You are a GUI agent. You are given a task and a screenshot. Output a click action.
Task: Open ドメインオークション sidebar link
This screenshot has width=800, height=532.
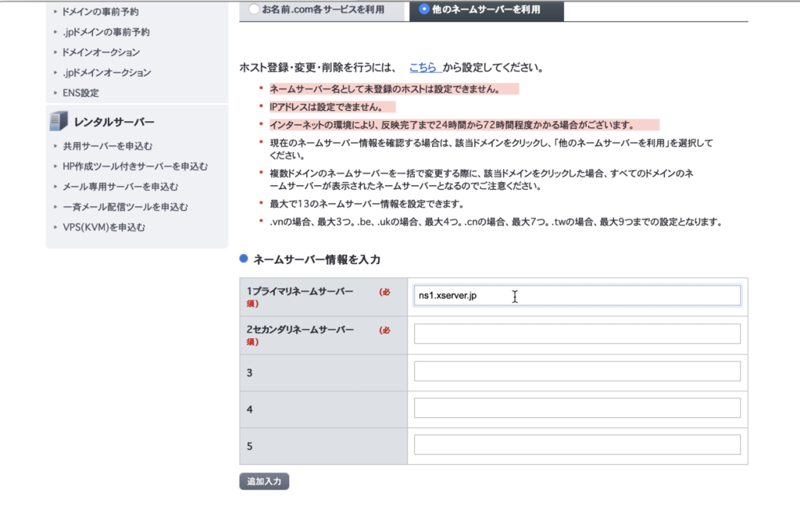tap(101, 52)
